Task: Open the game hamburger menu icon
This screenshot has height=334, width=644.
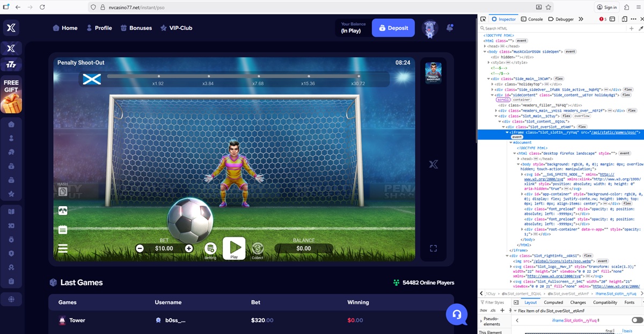Action: click(63, 248)
